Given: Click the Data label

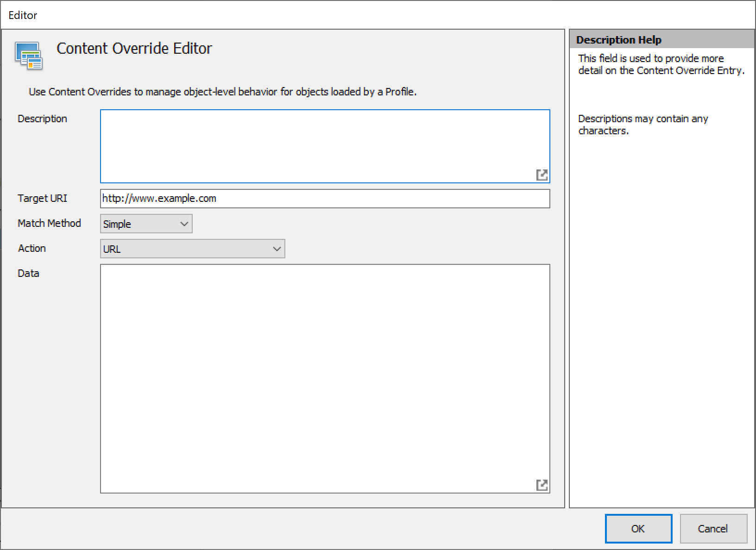Looking at the screenshot, I should click(x=28, y=273).
